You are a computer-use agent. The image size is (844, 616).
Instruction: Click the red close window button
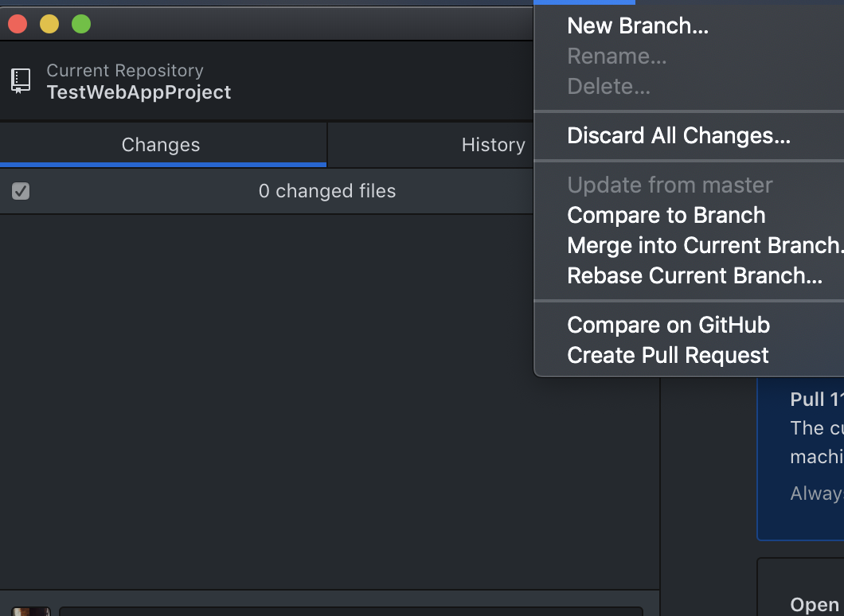(18, 24)
